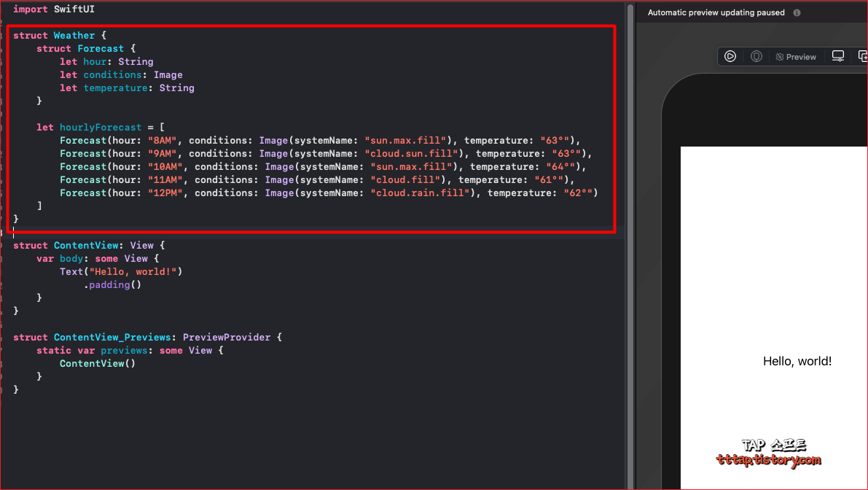This screenshot has height=490, width=868.
Task: Click the "body" variable name
Action: [71, 259]
